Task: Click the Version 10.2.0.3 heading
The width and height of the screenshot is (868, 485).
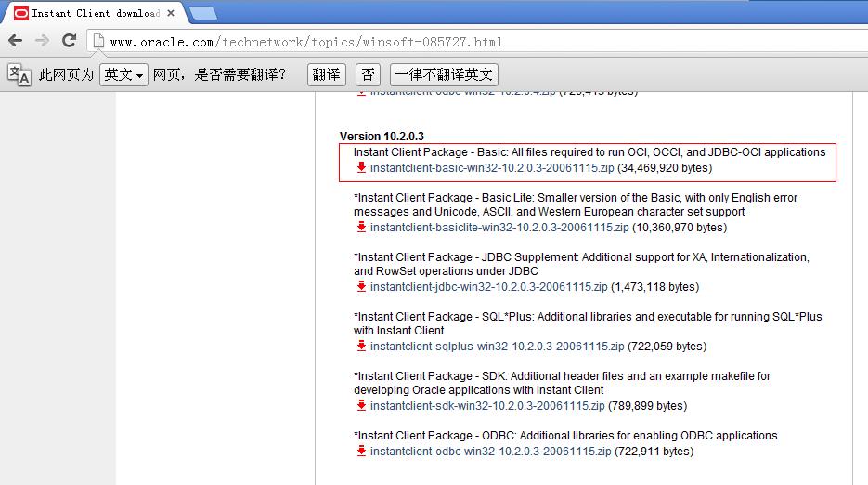Action: click(x=382, y=137)
